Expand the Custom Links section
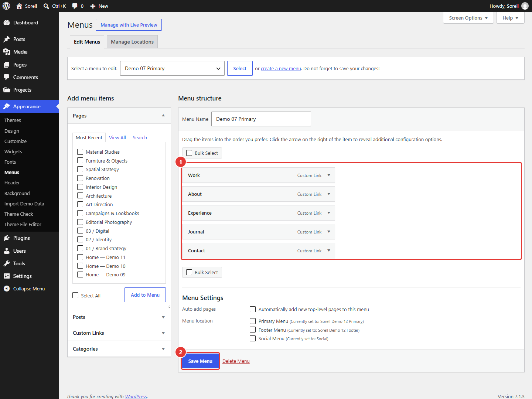 pyautogui.click(x=119, y=333)
